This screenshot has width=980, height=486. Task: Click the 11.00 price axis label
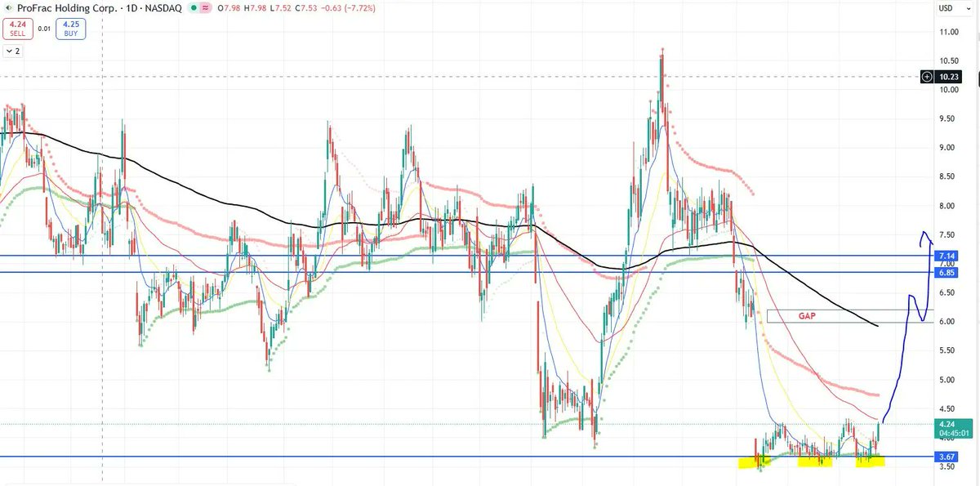948,32
